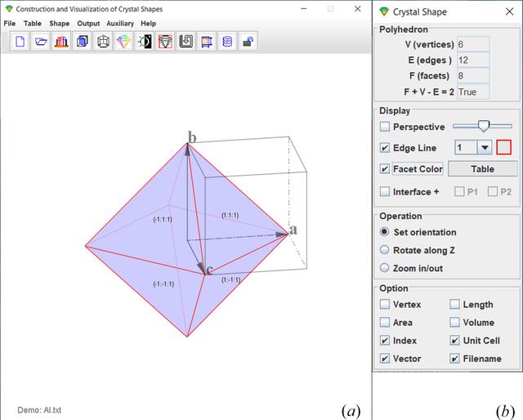523x420 pixels.
Task: Open the Auxiliary menu
Action: coord(120,24)
